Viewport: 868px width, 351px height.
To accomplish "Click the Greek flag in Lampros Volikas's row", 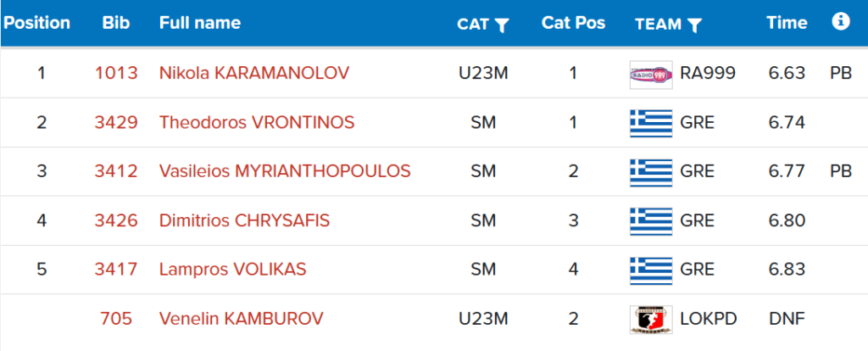I will [651, 270].
